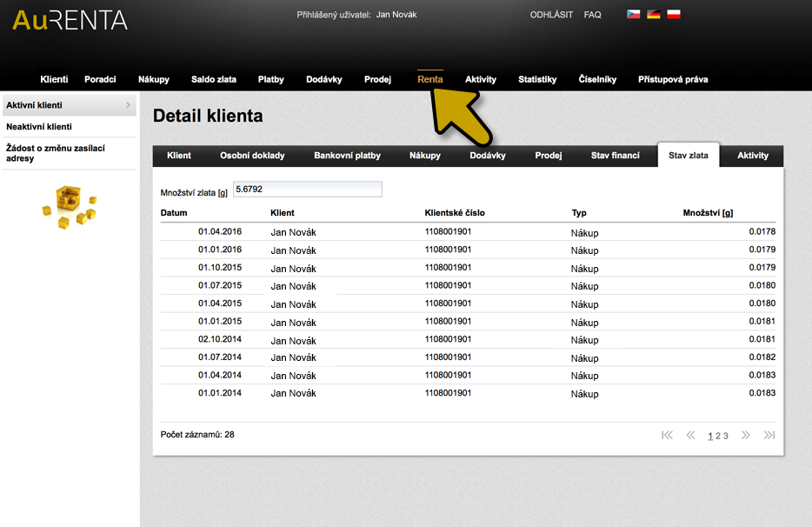
Task: Open the Renta menu item
Action: pos(429,79)
